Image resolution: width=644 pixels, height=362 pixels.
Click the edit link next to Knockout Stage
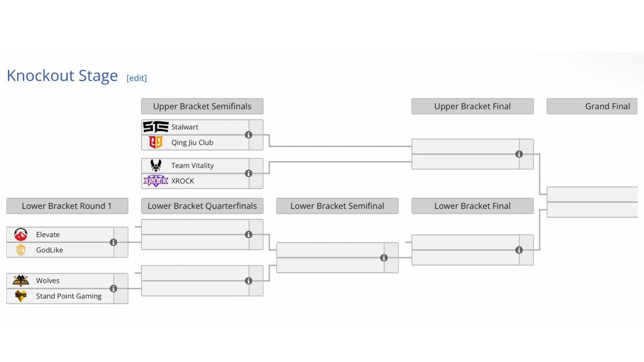(x=136, y=78)
